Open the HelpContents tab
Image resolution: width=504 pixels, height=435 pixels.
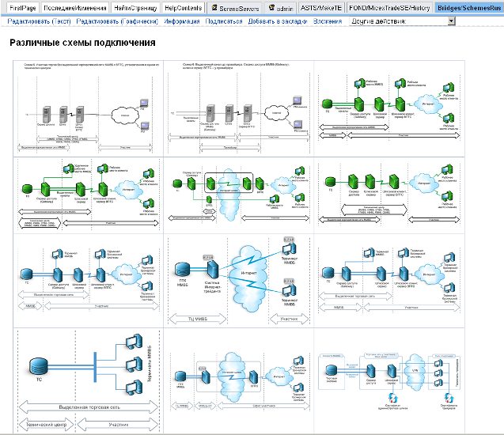(184, 7)
